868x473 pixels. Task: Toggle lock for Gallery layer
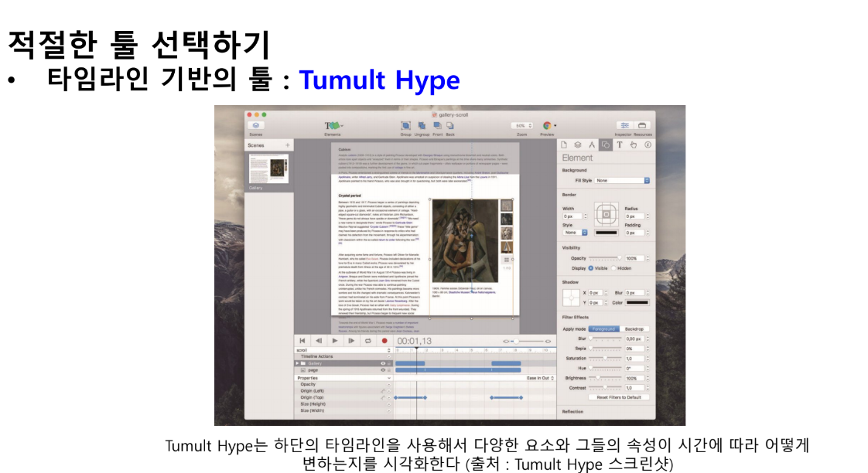(x=389, y=363)
